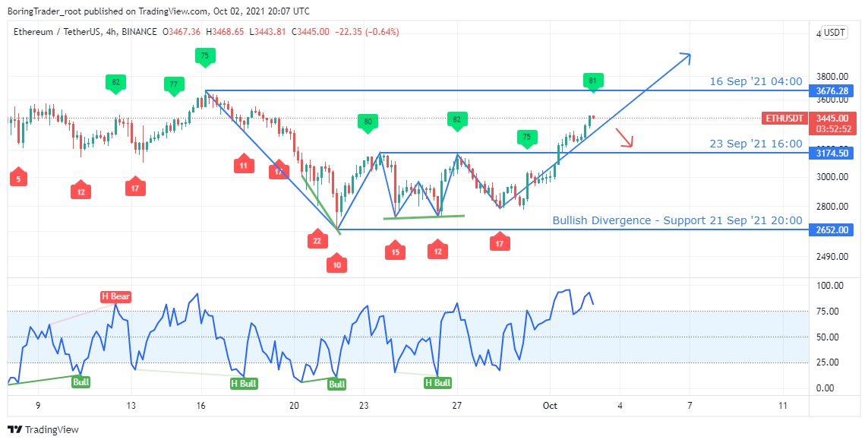Click the red 5 pivot marker
Viewport: 868px width, 443px height.
(x=18, y=178)
